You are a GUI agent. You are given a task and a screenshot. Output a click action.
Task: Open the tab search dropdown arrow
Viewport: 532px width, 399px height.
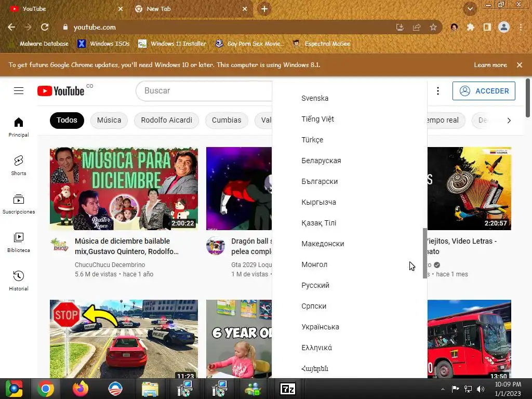[470, 9]
